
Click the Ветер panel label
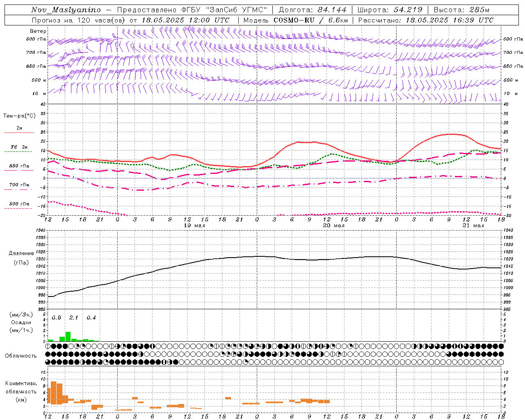[38, 31]
